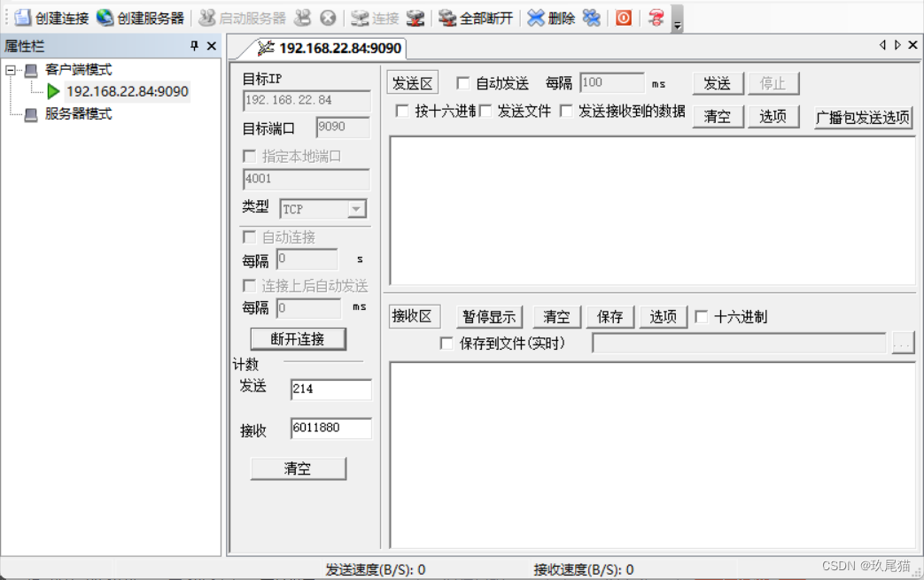The image size is (924, 580).
Task: Click 清空 button in the receive area
Action: pos(557,317)
